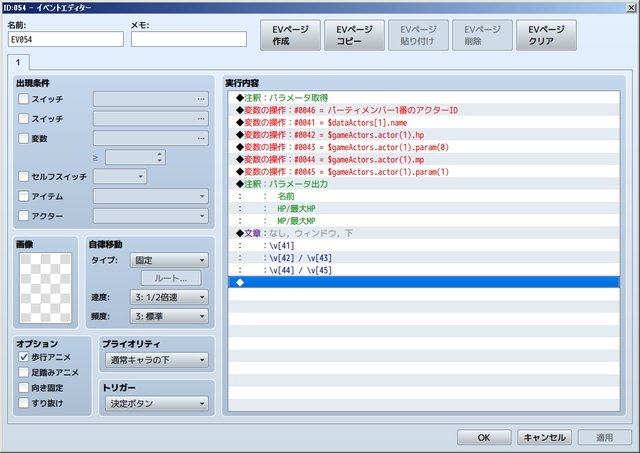Select the #0045 actor(1).param(1) line
640x453 pixels.
tap(424, 172)
